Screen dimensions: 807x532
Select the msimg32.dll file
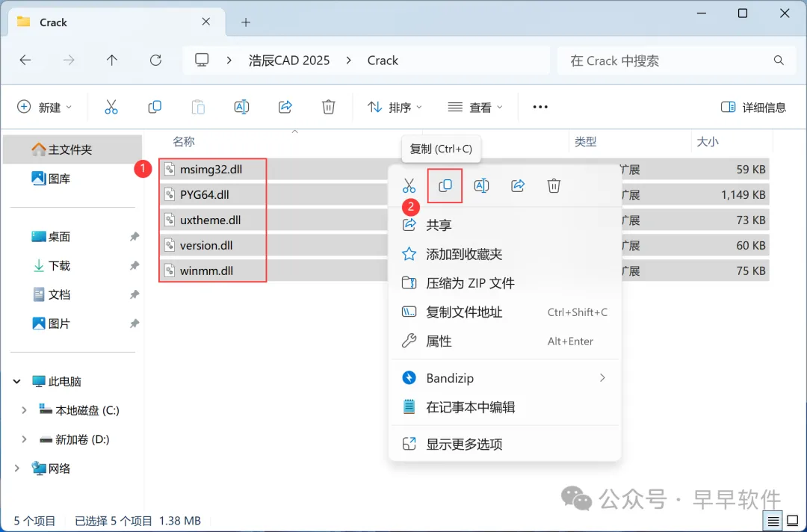[211, 170]
